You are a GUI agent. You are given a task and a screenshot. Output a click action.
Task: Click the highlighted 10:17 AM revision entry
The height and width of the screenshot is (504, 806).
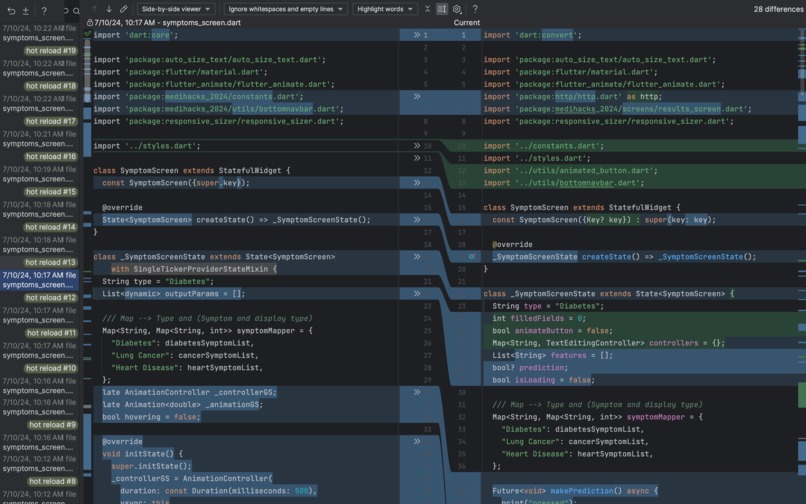click(x=39, y=280)
